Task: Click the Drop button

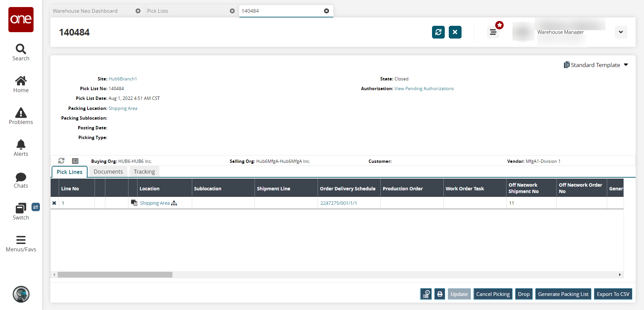Action: point(524,294)
